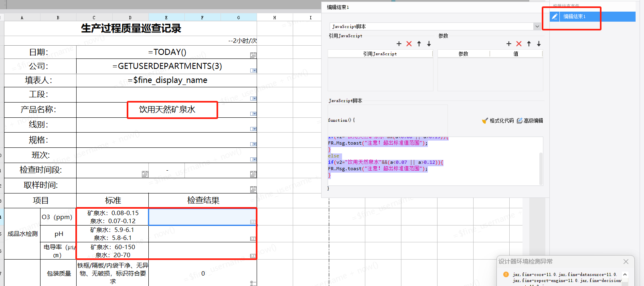Select spreadsheet column C header
This screenshot has width=644, height=286.
(x=94, y=17)
